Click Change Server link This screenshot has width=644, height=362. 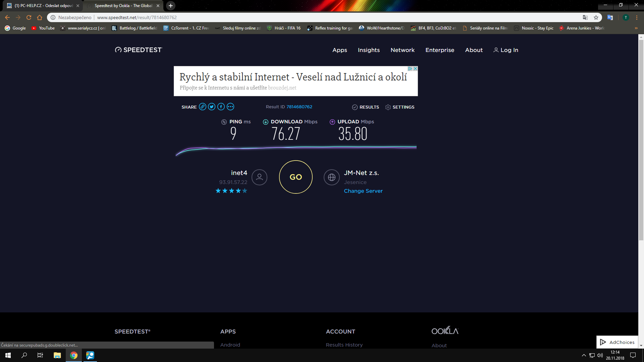[x=363, y=191]
